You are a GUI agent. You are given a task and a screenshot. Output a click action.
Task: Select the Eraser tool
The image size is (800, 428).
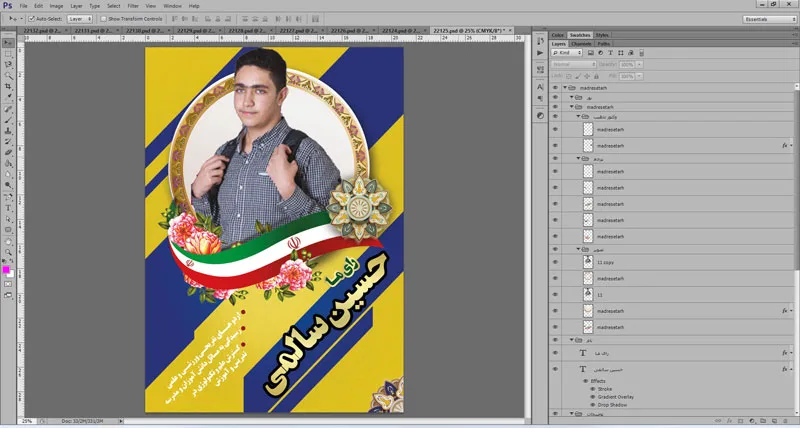pos(8,153)
